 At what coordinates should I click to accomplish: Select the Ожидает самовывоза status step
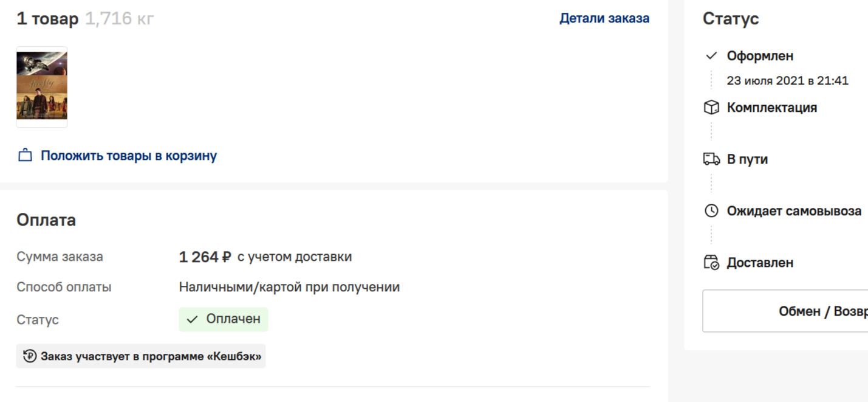(794, 211)
